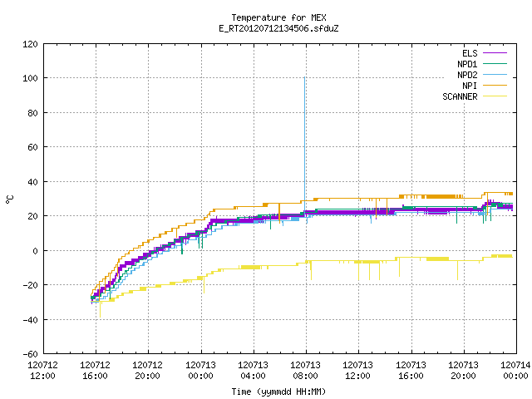Click the x-axis label 120712 16:00
Screen dimensions: 532x399
click(96, 371)
